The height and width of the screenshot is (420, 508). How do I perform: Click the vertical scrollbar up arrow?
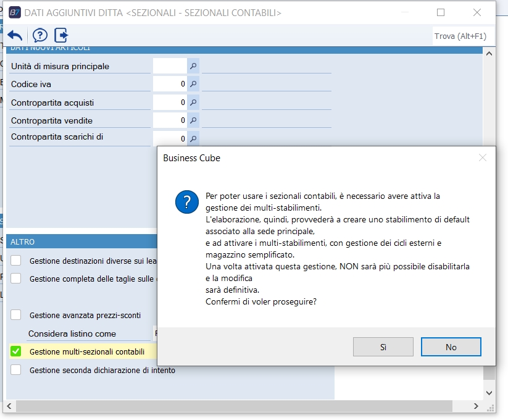[x=489, y=54]
